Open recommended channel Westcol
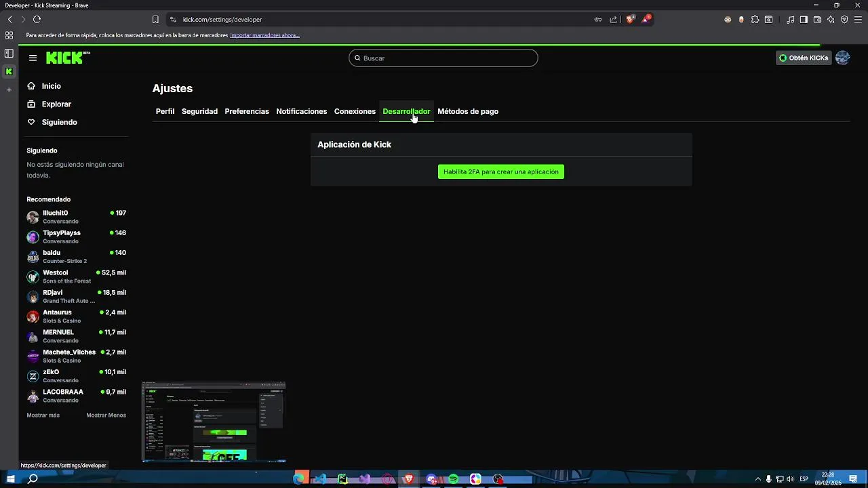The height and width of the screenshot is (488, 868). click(x=76, y=277)
